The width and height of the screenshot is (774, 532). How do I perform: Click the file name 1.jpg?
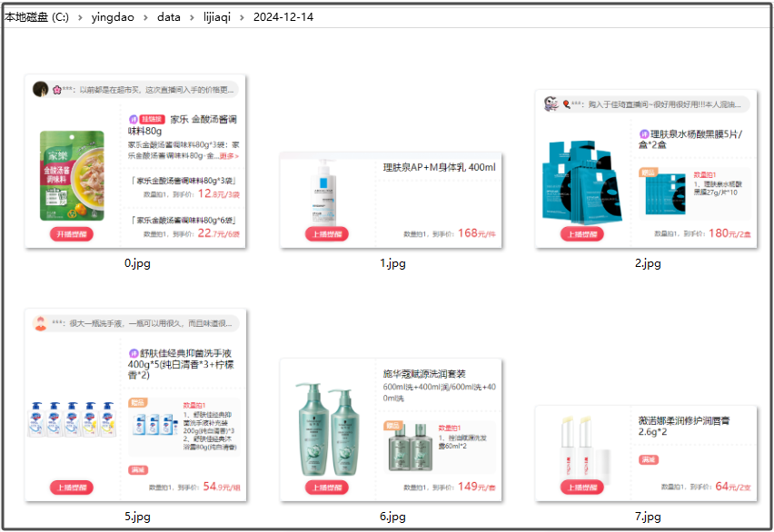(392, 263)
